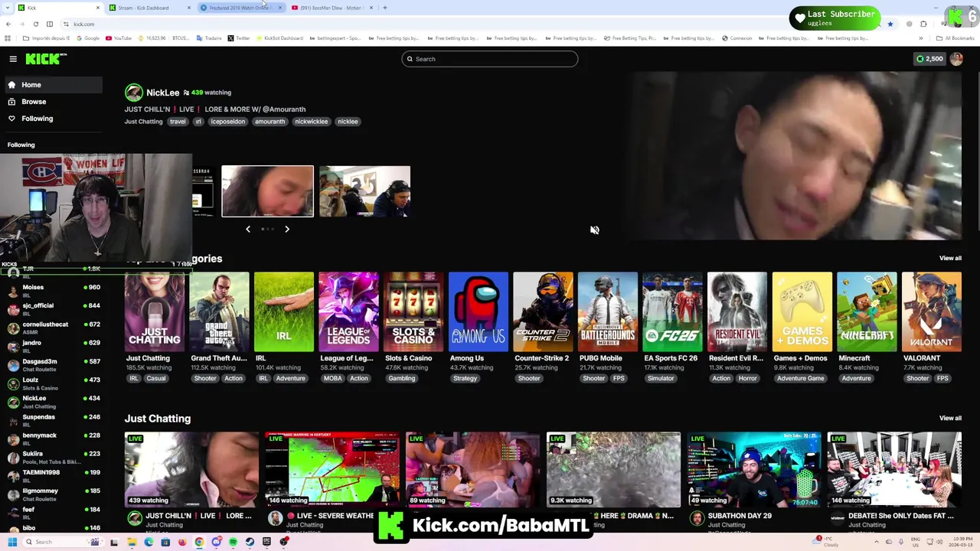The image size is (980, 551).
Task: Select the 'amouranth' tag
Action: [x=269, y=122]
